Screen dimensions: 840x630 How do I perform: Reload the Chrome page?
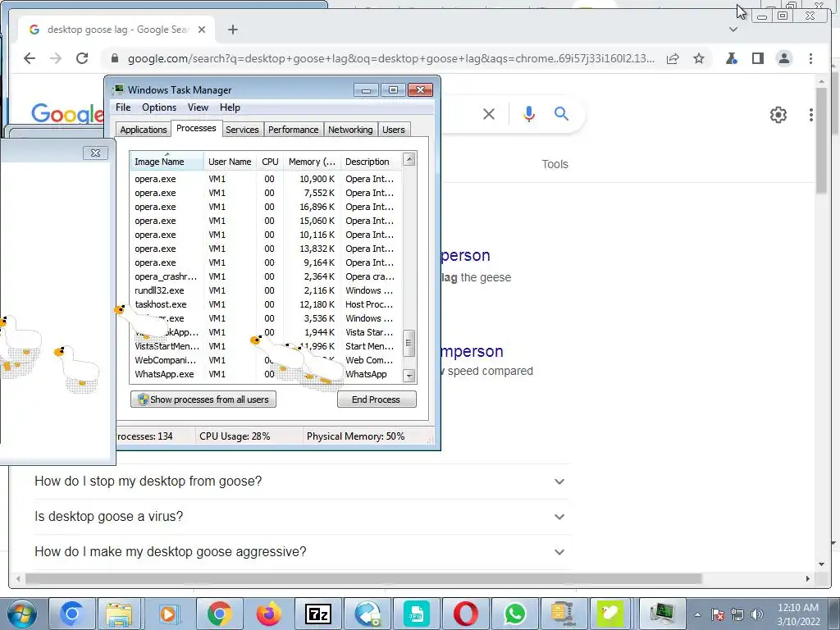pos(82,58)
